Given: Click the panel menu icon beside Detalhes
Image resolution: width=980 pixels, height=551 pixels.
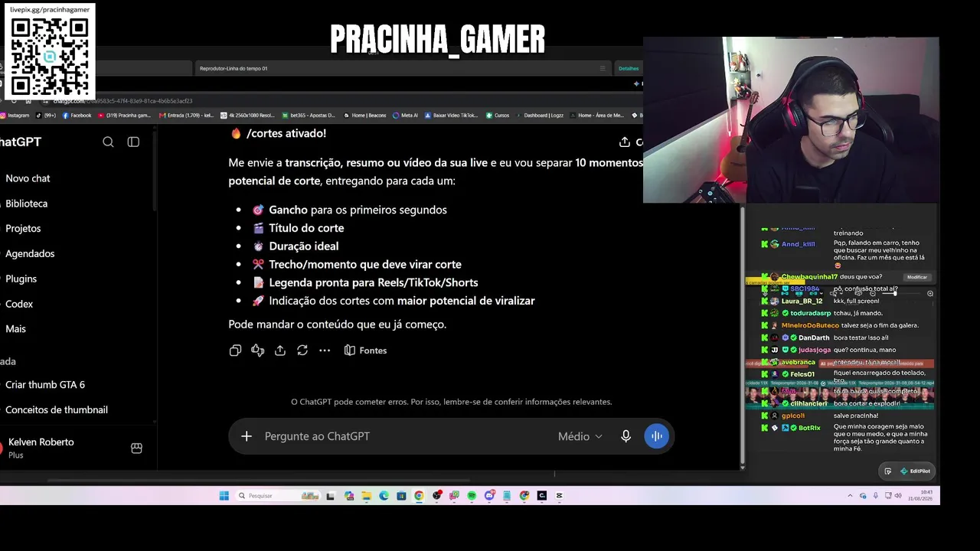Looking at the screenshot, I should coord(603,68).
